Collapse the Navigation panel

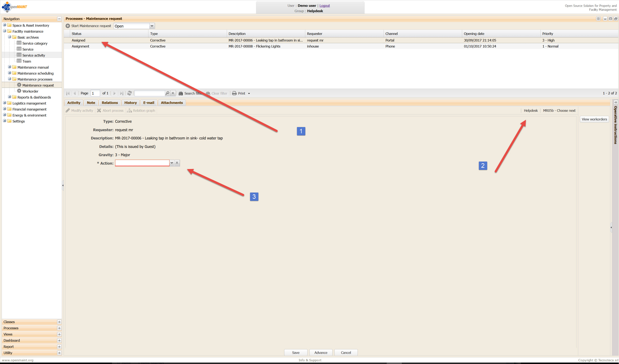59,19
